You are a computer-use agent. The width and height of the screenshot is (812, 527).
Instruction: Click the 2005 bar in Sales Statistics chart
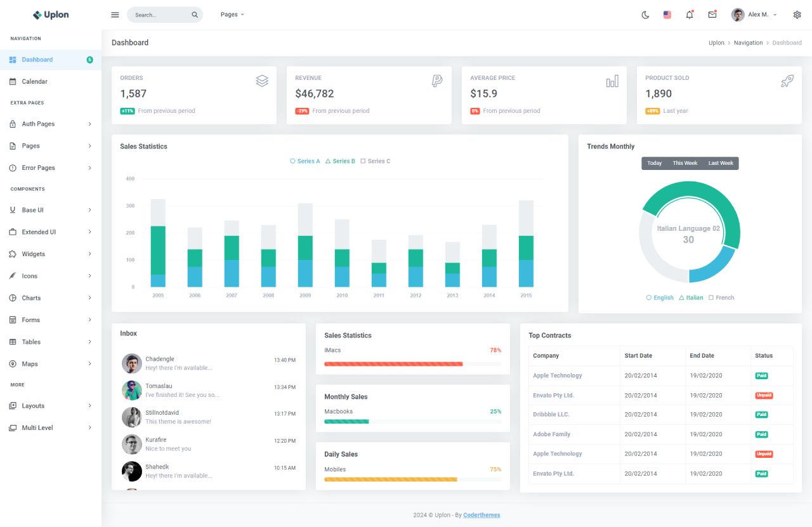tap(158, 243)
